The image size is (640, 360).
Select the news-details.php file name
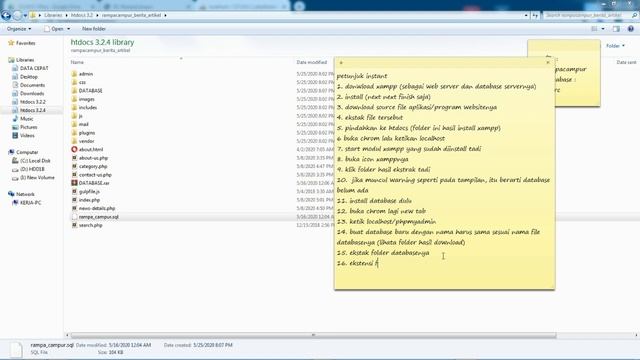97,208
